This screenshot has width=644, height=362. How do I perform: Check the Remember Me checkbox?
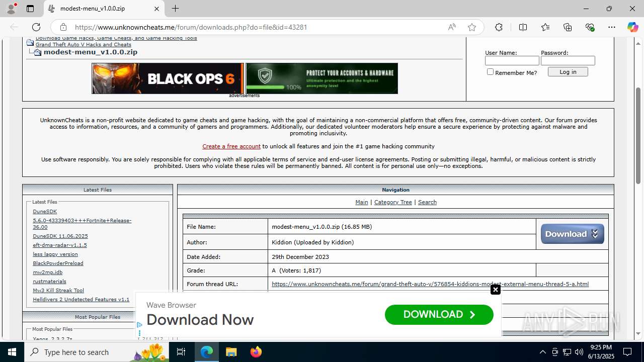490,72
